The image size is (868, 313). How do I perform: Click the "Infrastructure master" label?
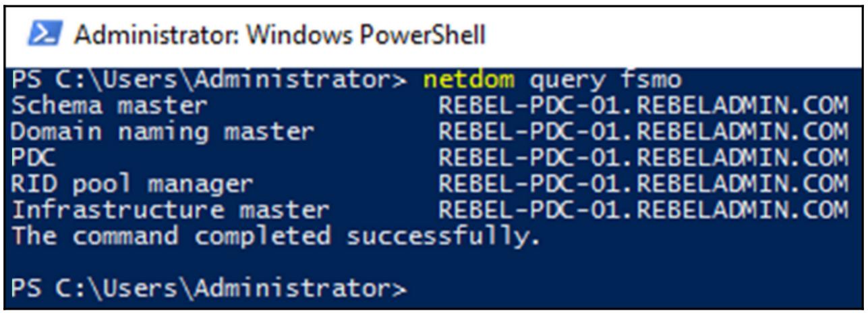click(x=171, y=209)
